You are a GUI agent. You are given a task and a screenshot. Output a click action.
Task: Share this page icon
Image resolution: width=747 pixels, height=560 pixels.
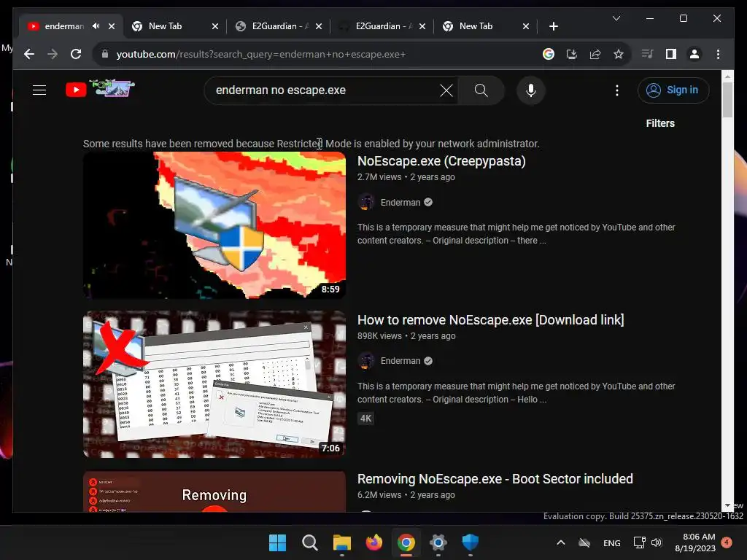click(x=595, y=54)
